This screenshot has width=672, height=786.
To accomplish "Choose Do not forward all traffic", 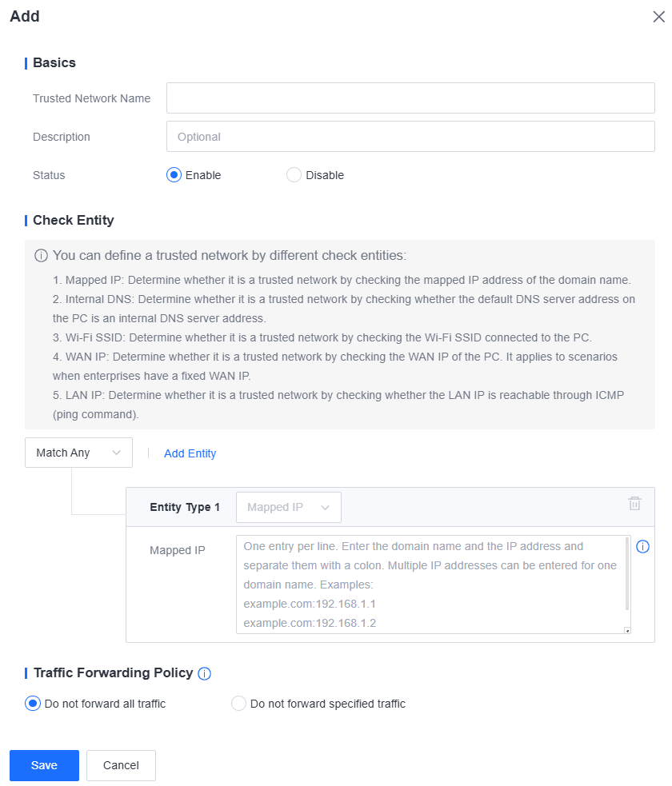I will [x=33, y=704].
